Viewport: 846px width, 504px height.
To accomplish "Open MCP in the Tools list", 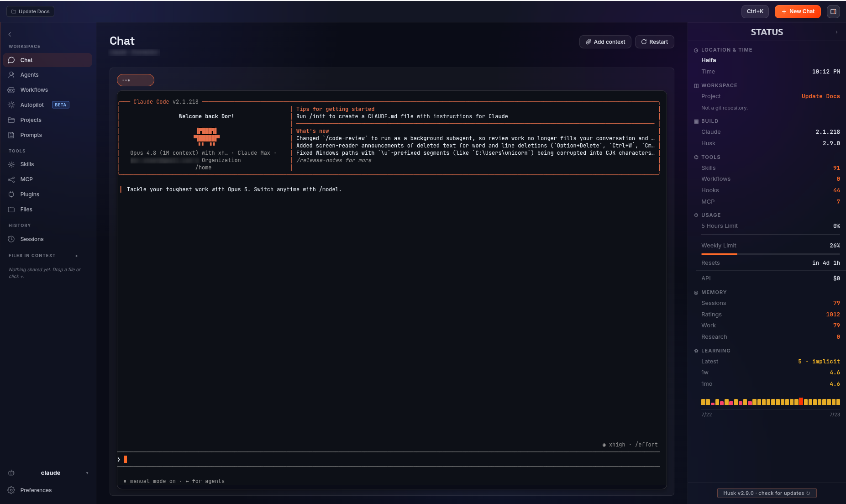I will click(x=47, y=179).
